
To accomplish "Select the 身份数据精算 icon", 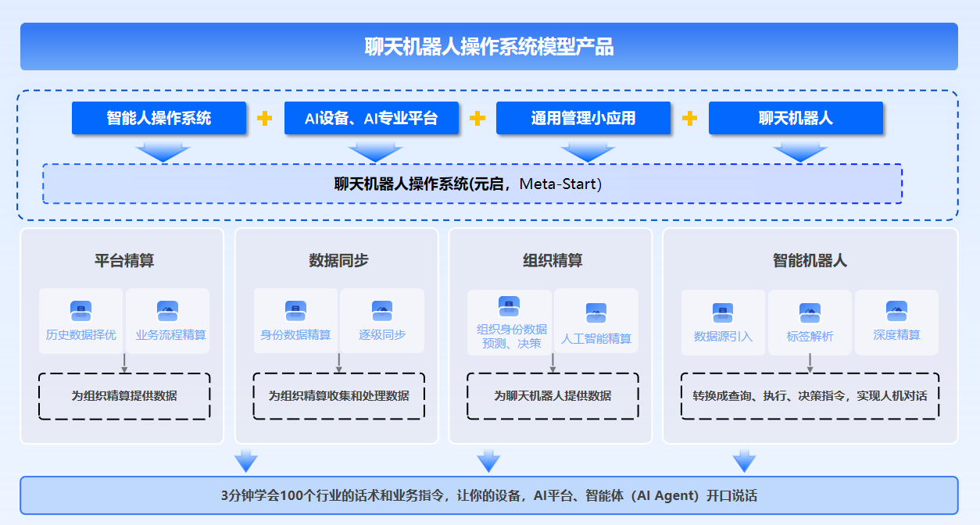I will (295, 311).
